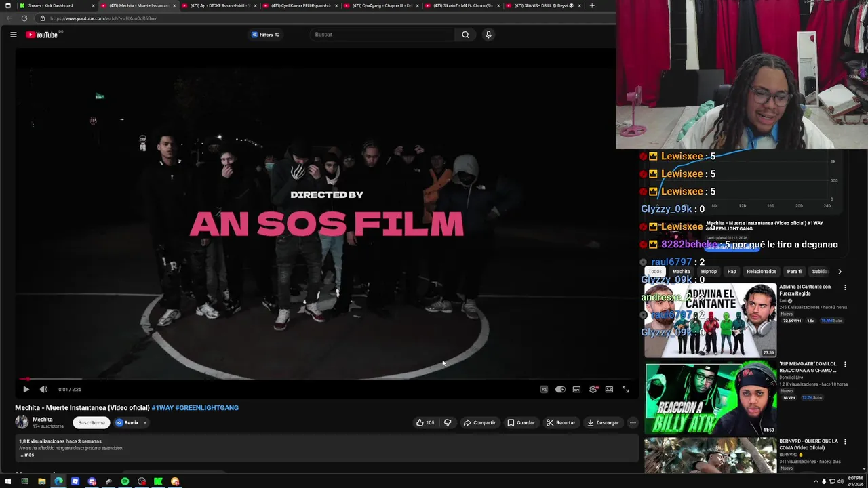The width and height of the screenshot is (868, 488).
Task: Download the video with Descargar
Action: coord(603,423)
